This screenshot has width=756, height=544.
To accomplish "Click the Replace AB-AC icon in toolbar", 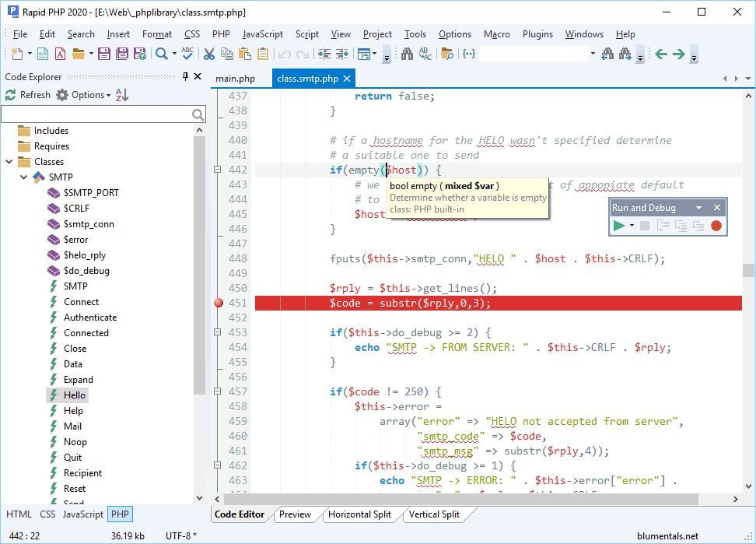I will [x=425, y=54].
